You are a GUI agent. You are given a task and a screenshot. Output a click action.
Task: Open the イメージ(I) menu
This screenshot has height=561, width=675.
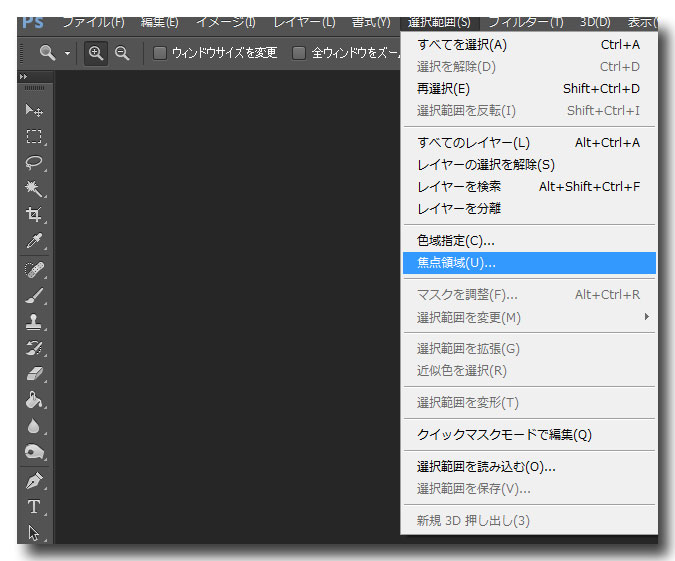pyautogui.click(x=226, y=22)
